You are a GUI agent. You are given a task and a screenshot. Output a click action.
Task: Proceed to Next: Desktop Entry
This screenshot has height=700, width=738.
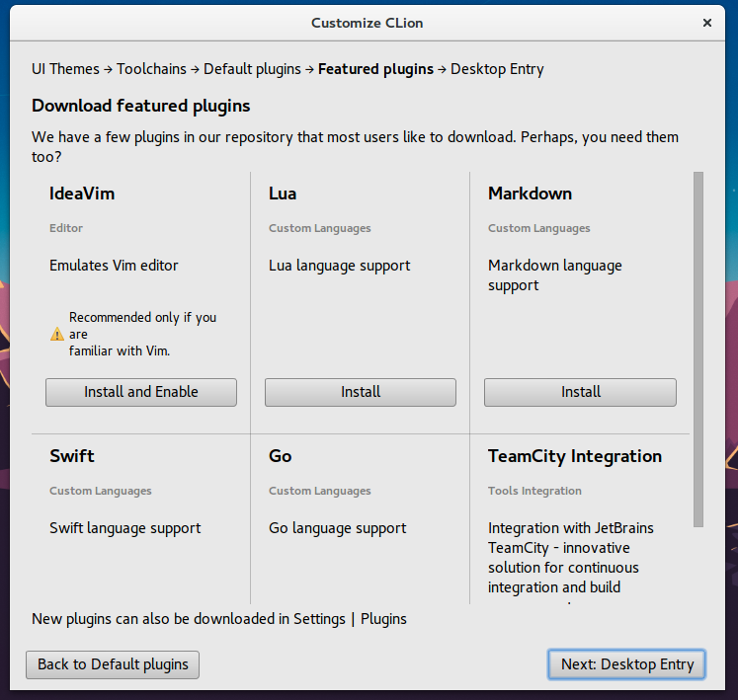tap(627, 664)
